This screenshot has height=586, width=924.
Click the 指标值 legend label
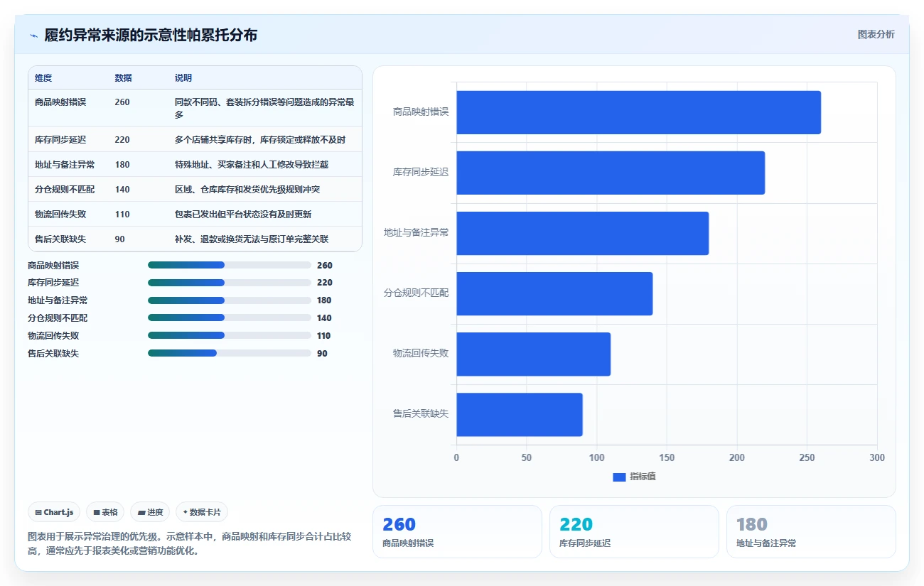tap(643, 477)
